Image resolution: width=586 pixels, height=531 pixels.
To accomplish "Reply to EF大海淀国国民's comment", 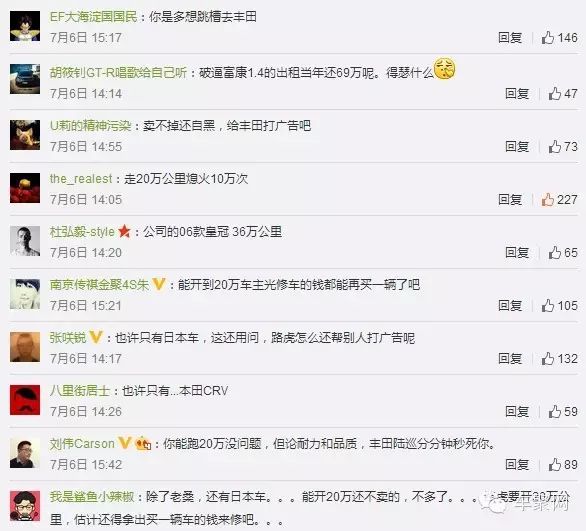I will click(510, 38).
